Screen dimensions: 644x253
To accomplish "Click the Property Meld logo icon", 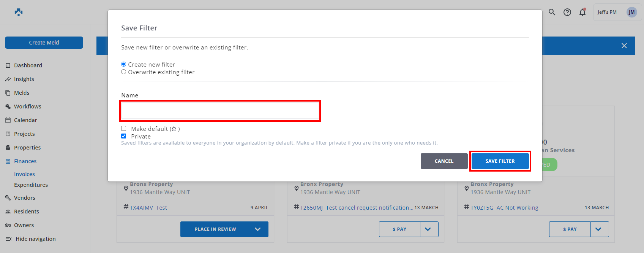I will point(19,12).
